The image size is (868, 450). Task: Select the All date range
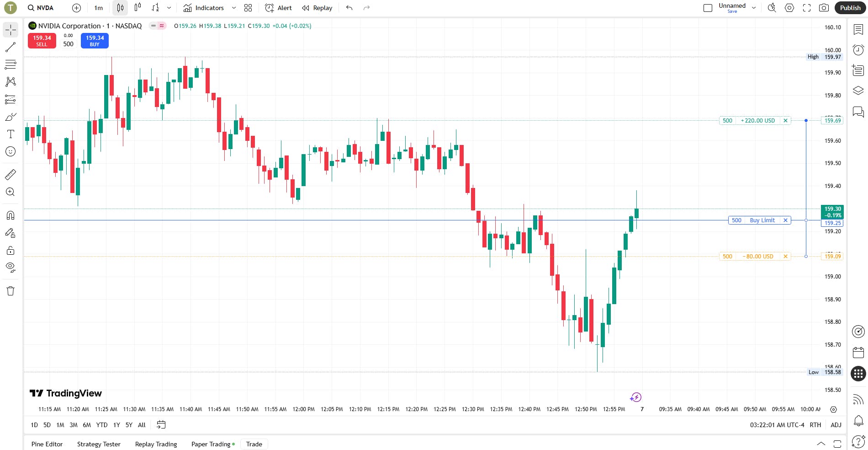(142, 425)
